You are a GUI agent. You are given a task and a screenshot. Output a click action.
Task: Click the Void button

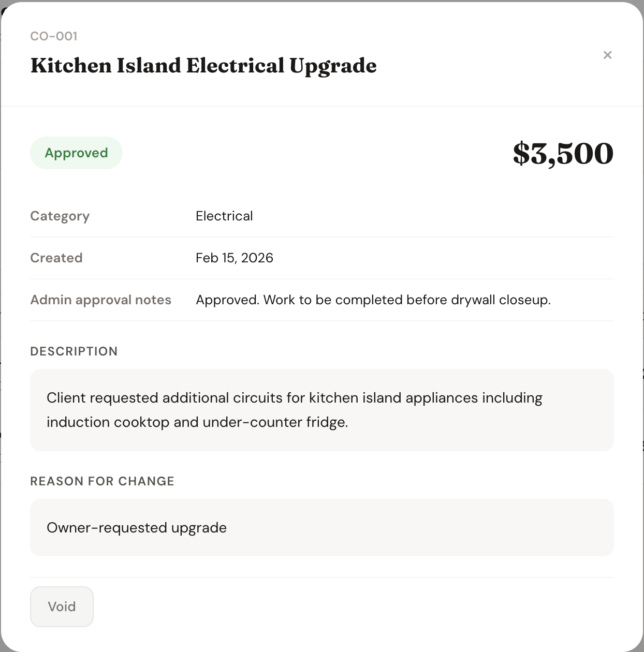pos(62,606)
